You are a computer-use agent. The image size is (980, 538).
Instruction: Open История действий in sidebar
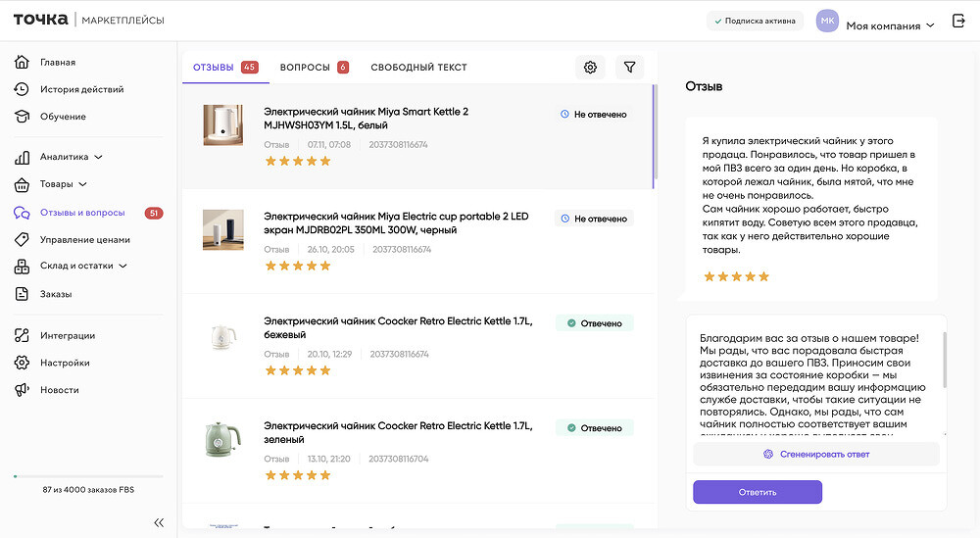81,89
